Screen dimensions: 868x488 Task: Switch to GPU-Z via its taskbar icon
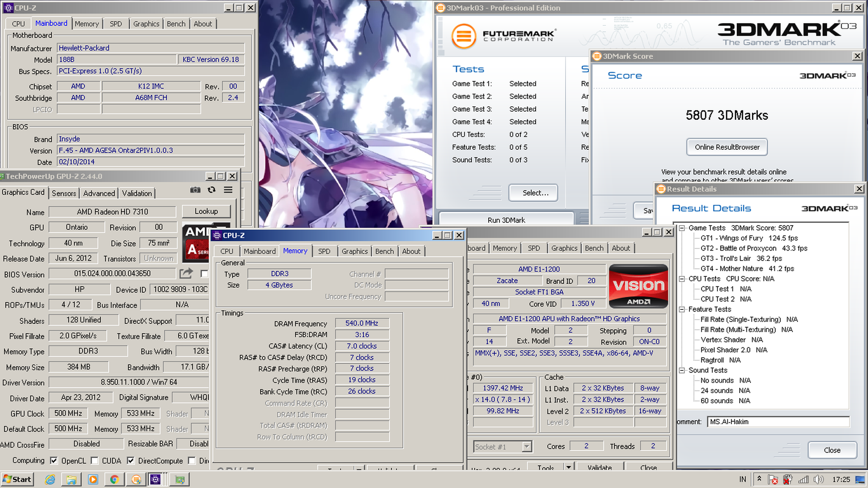pyautogui.click(x=180, y=479)
